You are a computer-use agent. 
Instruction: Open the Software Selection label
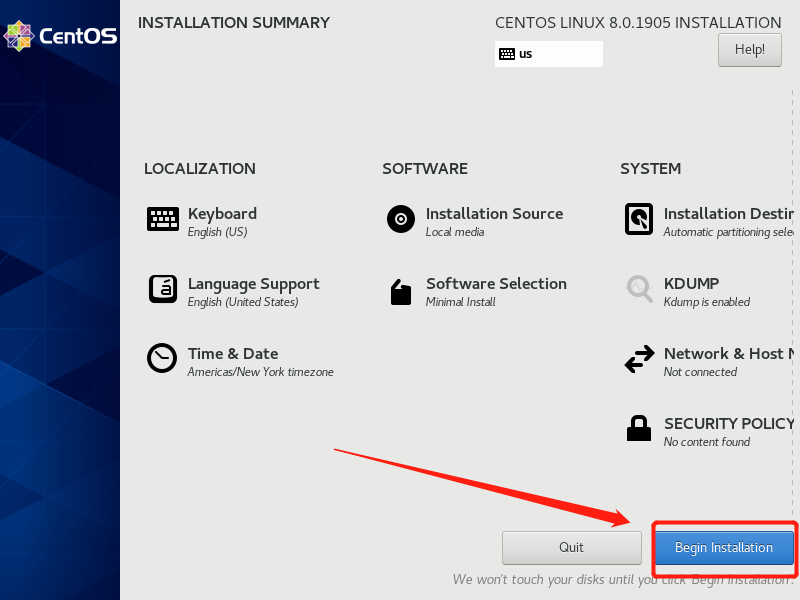click(496, 284)
